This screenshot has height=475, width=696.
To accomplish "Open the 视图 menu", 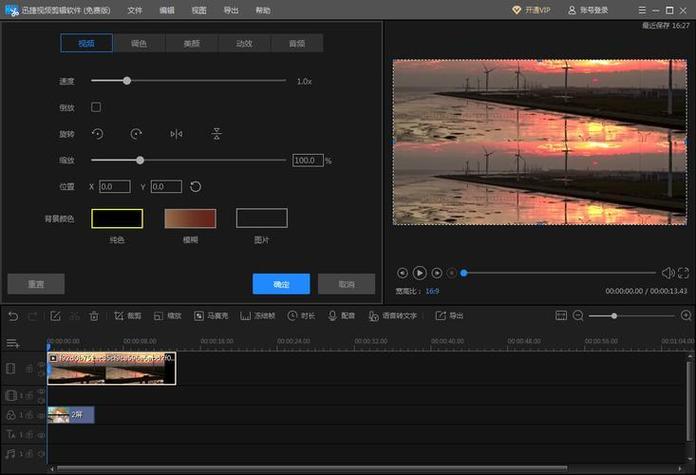I will [x=199, y=10].
